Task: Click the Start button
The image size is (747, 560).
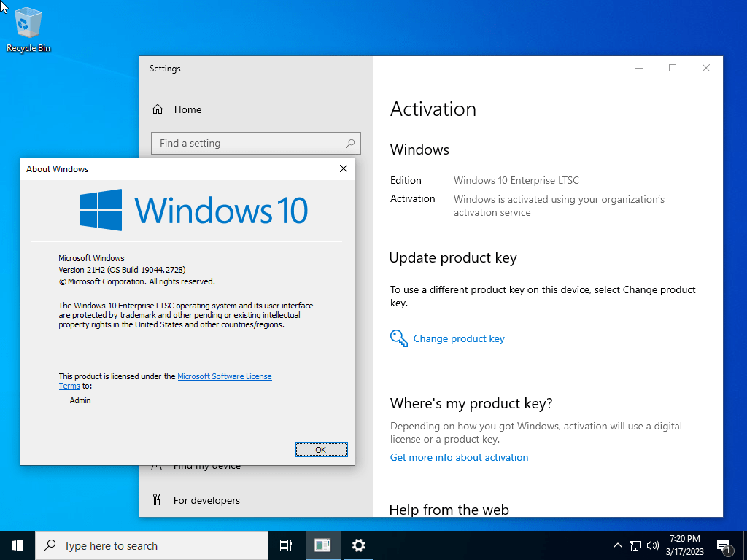Action: (x=15, y=545)
